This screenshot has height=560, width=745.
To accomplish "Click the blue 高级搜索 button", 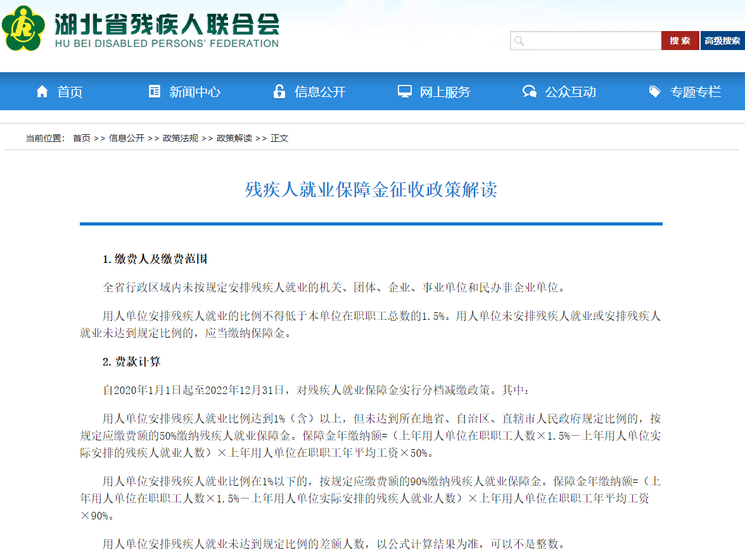I will click(723, 41).
